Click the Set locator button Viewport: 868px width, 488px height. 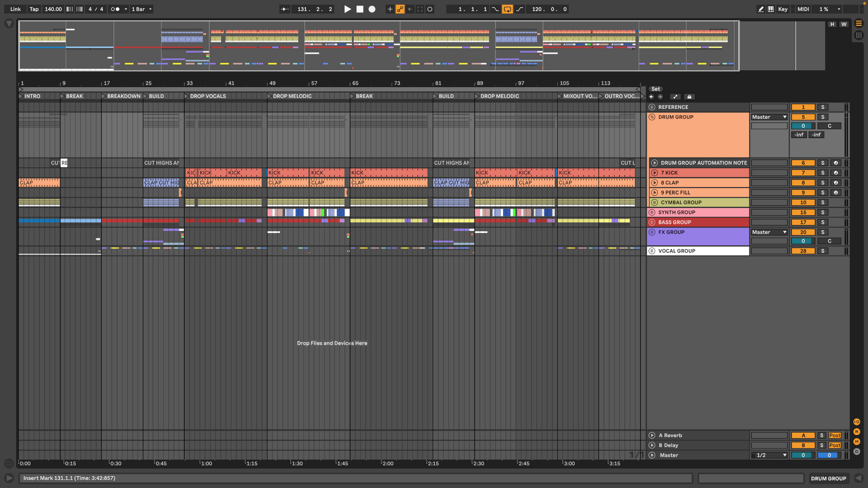click(x=655, y=89)
